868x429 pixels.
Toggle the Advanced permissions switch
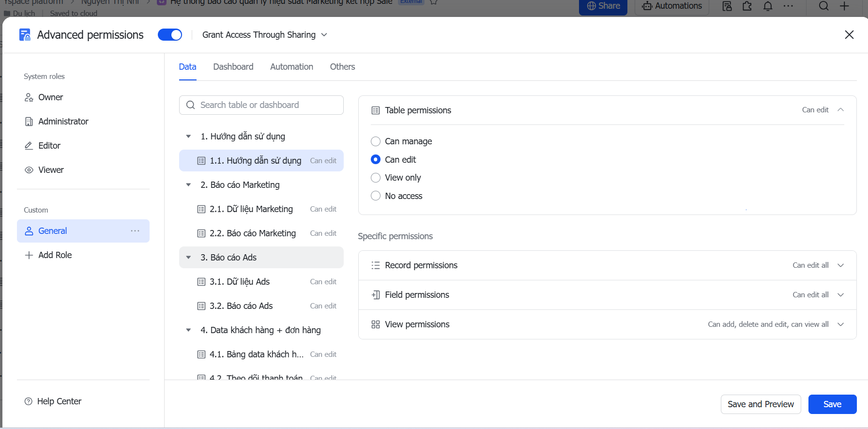click(170, 35)
